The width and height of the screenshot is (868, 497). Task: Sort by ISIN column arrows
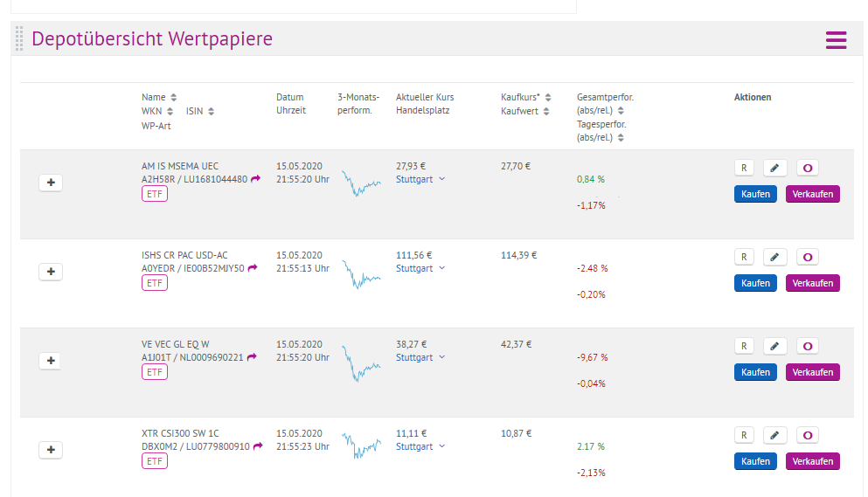(x=212, y=111)
